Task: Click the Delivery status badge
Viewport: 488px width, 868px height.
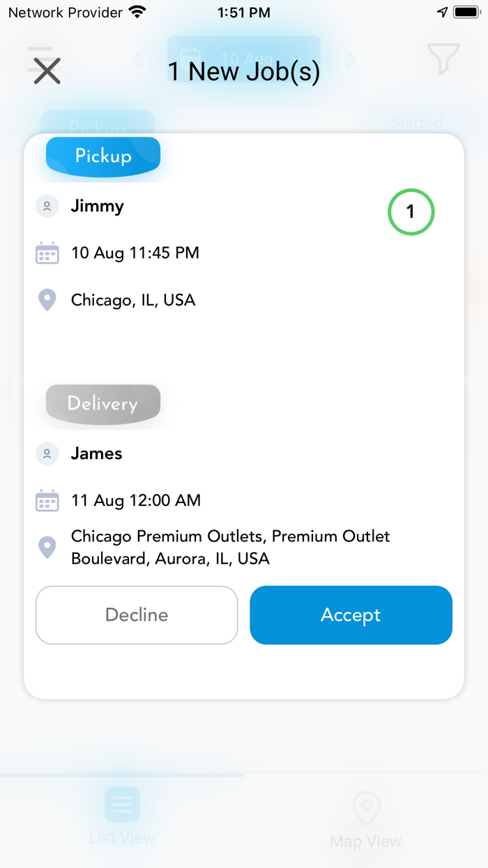Action: point(102,403)
